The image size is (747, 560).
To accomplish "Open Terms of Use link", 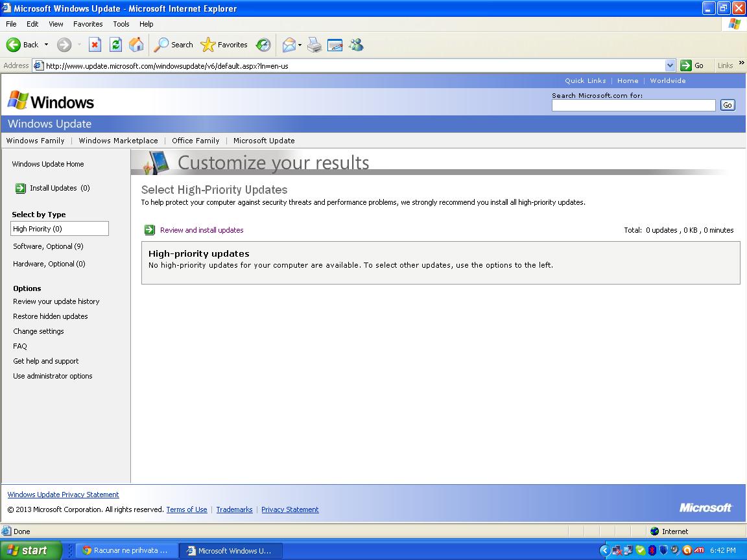I will coord(187,509).
